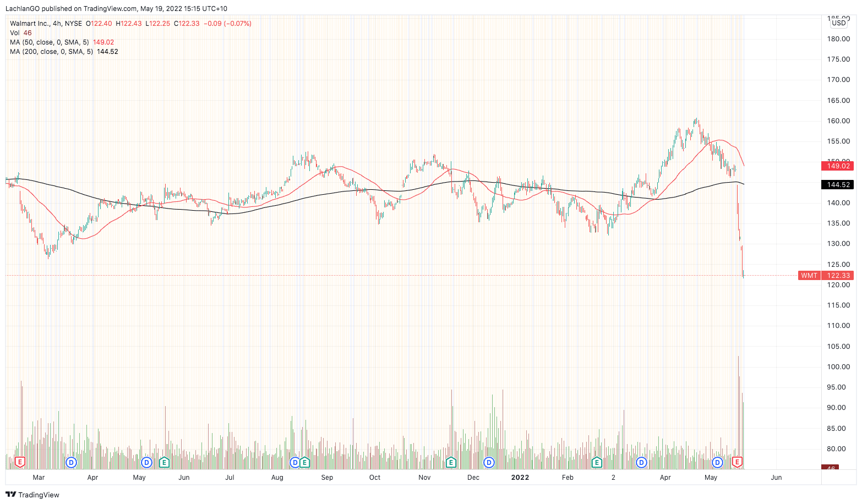Select the "Walmart Inc., 4h, NYSE" legend title

pyautogui.click(x=46, y=24)
